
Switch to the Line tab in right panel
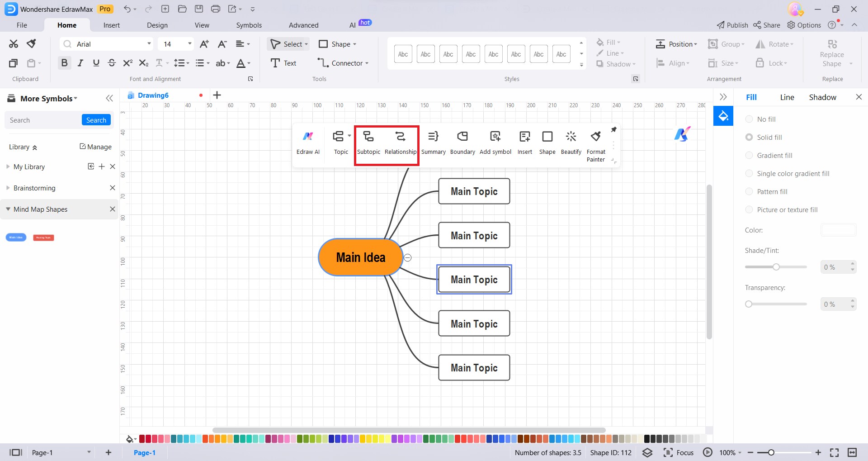(787, 97)
